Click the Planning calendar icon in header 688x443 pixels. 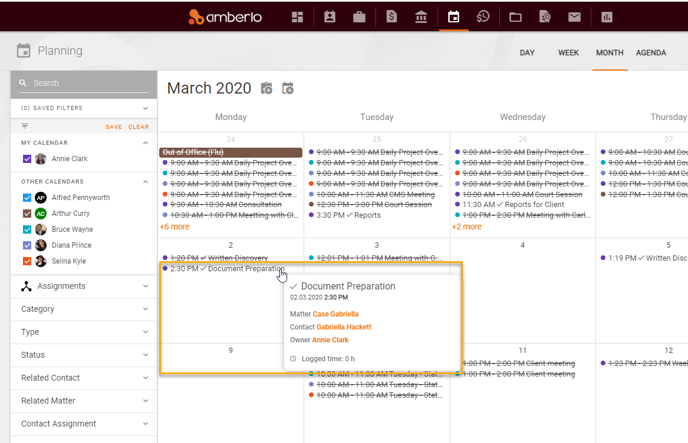24,50
